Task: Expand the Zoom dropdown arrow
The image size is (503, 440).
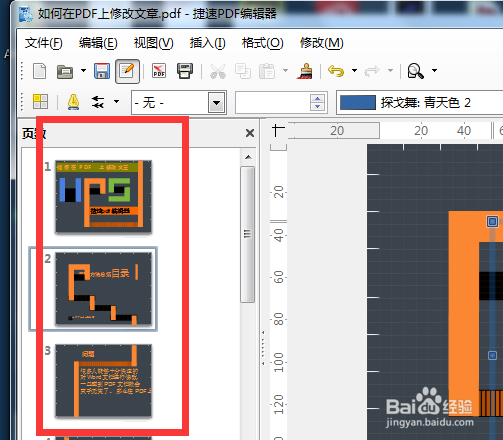Action: point(434,71)
